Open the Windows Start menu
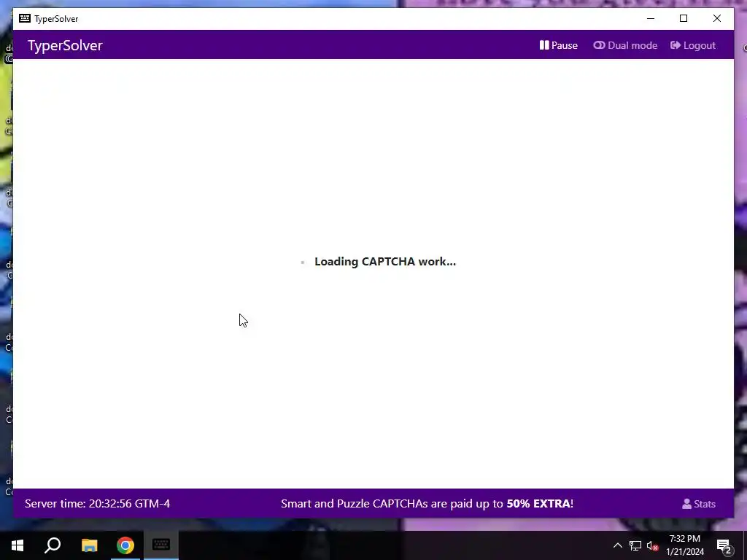 18,545
